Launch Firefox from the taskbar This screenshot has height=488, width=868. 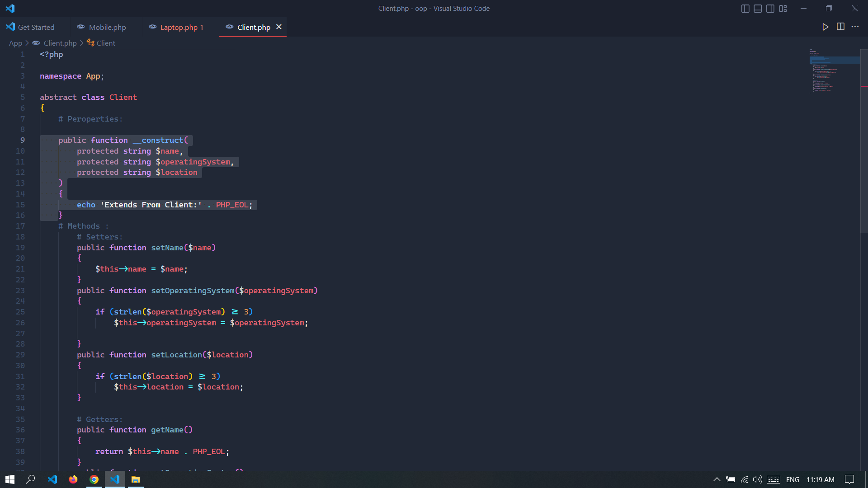tap(73, 479)
